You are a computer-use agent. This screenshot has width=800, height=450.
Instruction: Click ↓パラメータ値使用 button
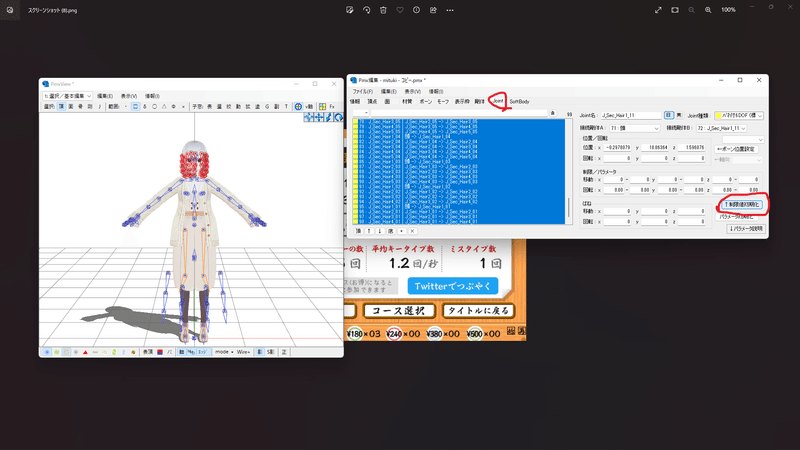[746, 229]
